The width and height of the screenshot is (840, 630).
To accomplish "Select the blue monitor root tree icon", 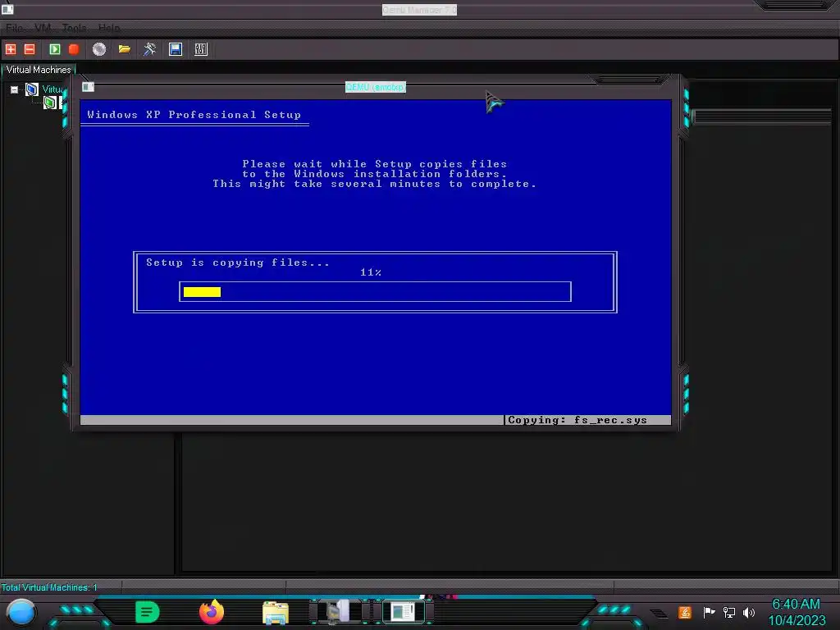I will (x=32, y=89).
